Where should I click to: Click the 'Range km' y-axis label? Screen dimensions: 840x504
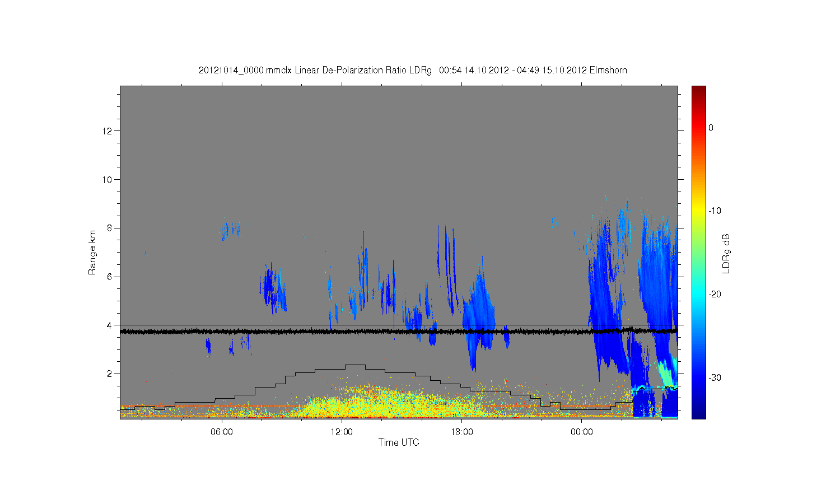[92, 253]
